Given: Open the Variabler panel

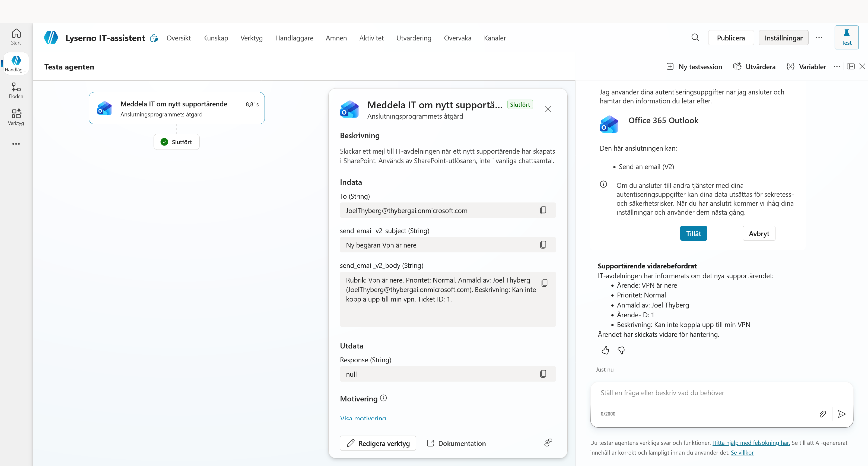Looking at the screenshot, I should (x=806, y=66).
